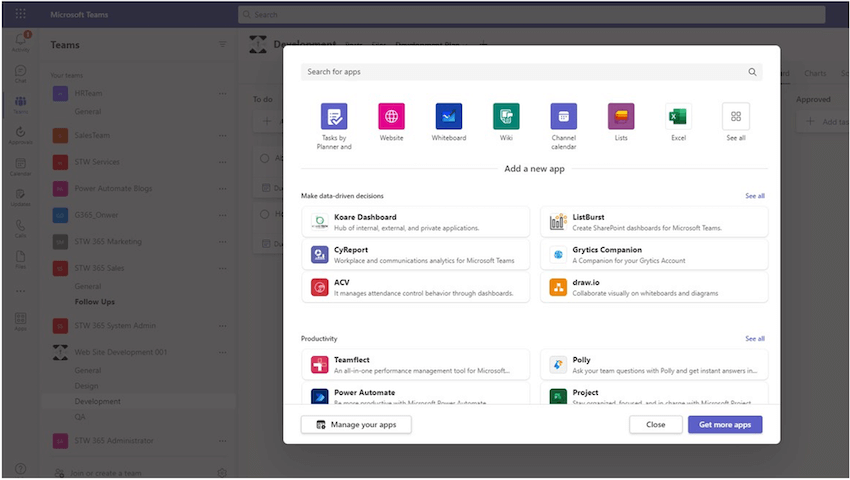This screenshot has width=850, height=480.
Task: Open the app launcher waffle icon
Action: 21,14
